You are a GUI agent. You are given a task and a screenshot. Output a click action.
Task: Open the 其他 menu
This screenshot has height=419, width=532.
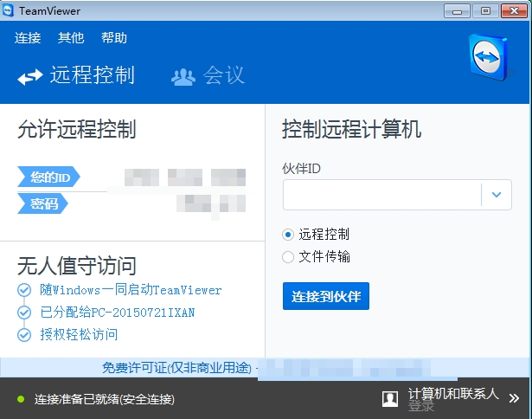(x=71, y=38)
